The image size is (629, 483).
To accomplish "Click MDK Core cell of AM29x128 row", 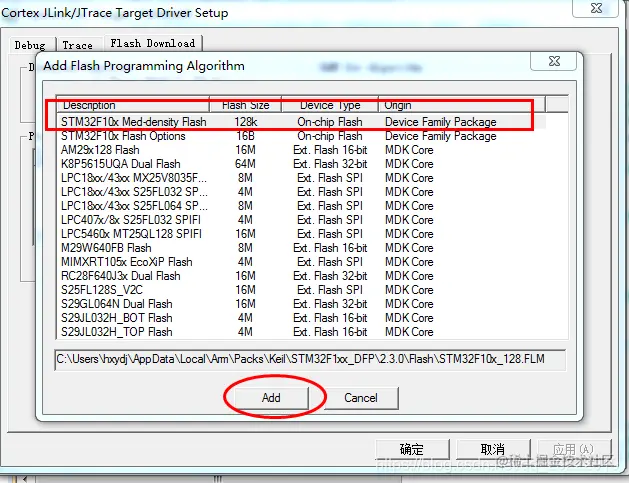I will 409,150.
